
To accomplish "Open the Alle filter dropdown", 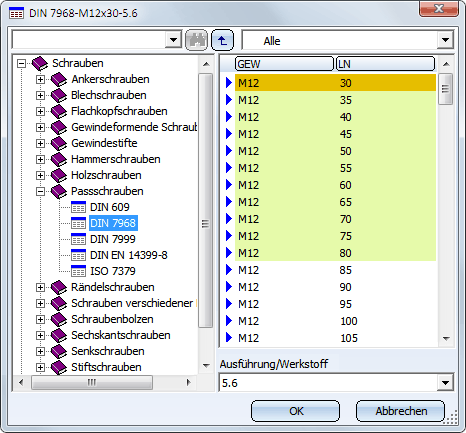I will (445, 41).
